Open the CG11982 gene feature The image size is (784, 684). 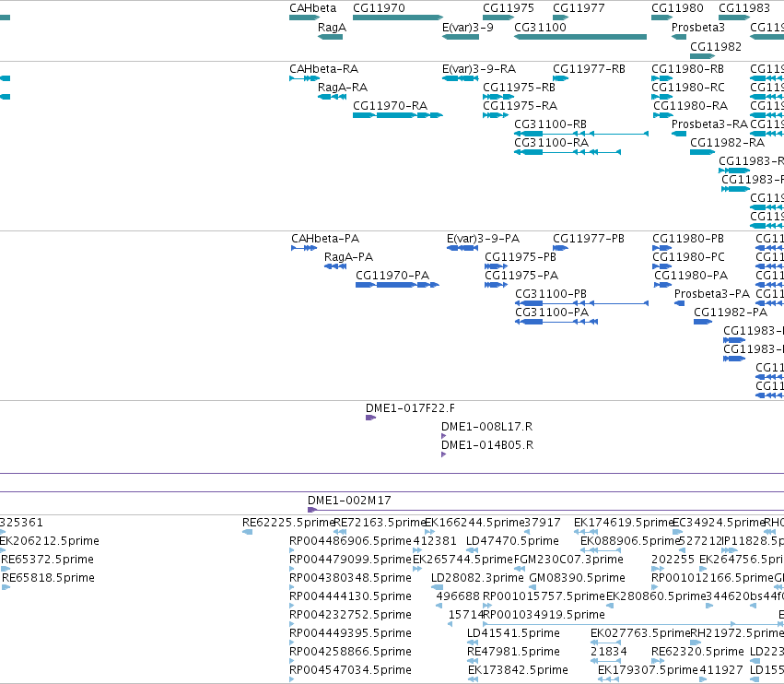pyautogui.click(x=703, y=56)
